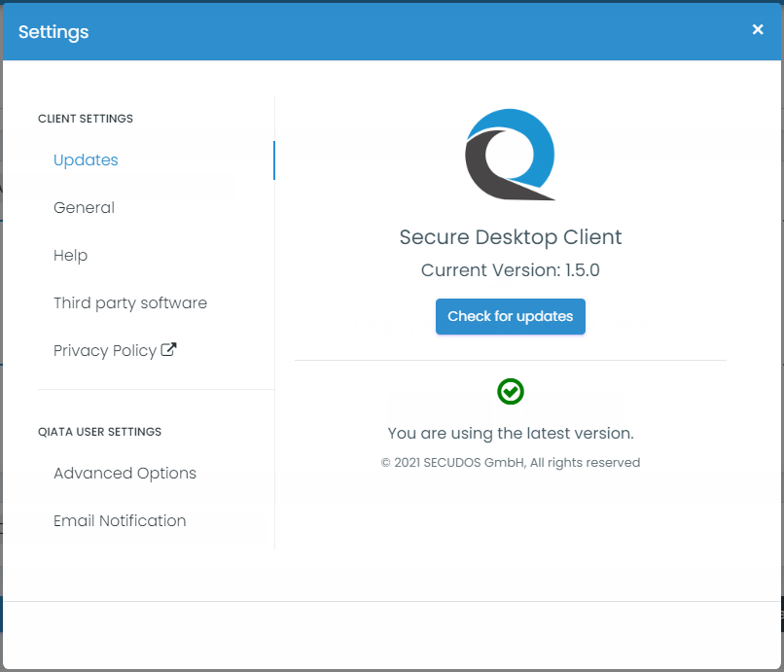Open the General settings section
This screenshot has height=672, width=784.
84,208
